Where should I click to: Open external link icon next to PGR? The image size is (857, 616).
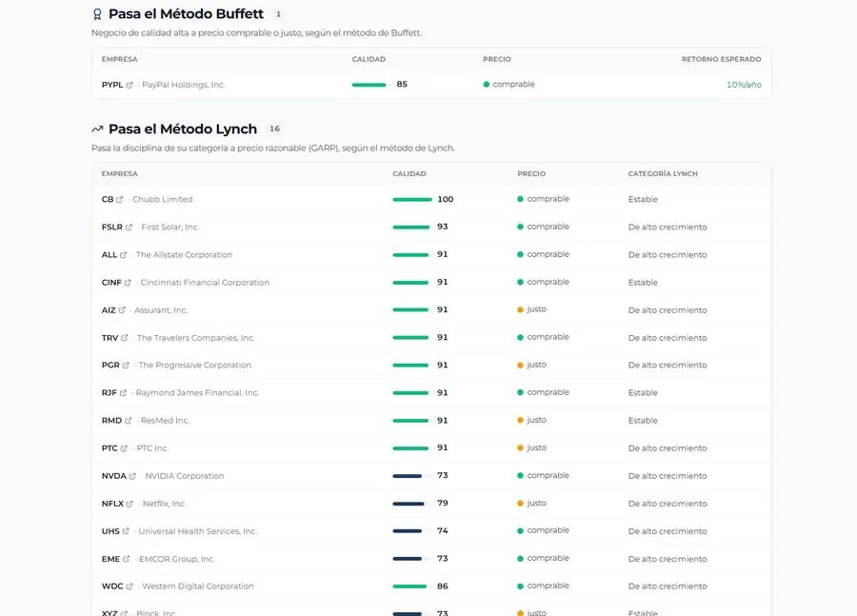point(126,365)
